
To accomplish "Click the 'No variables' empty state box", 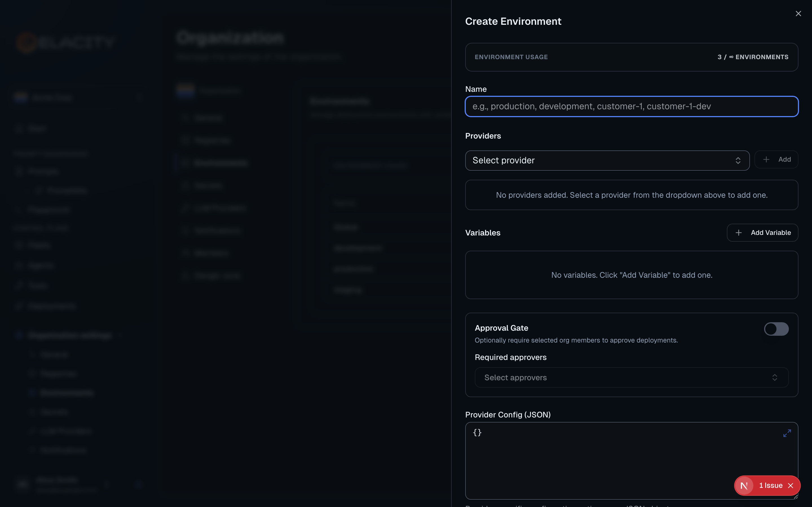I will coord(632,275).
